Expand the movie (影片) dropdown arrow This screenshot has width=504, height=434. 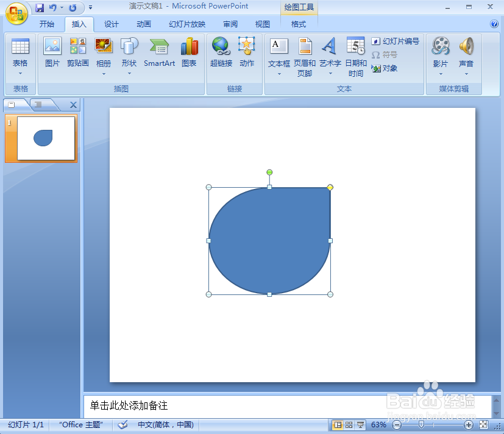(441, 74)
